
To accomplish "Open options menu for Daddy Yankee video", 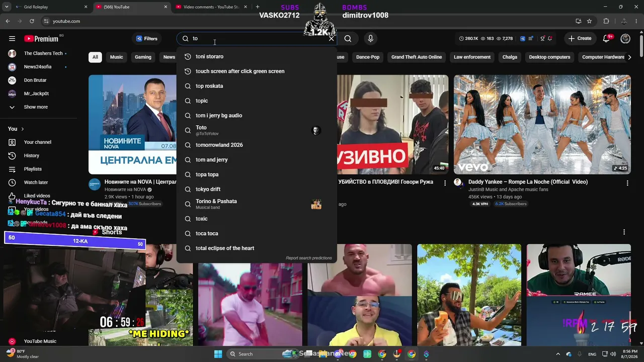I will pos(627,184).
